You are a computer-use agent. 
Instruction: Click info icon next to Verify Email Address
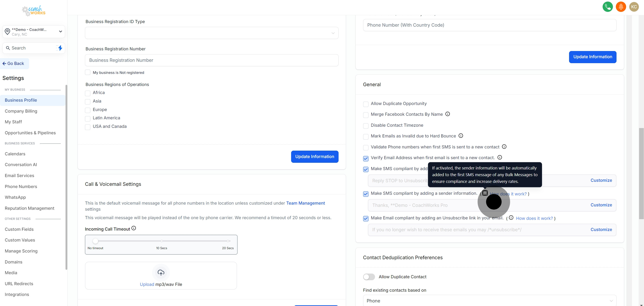click(500, 157)
